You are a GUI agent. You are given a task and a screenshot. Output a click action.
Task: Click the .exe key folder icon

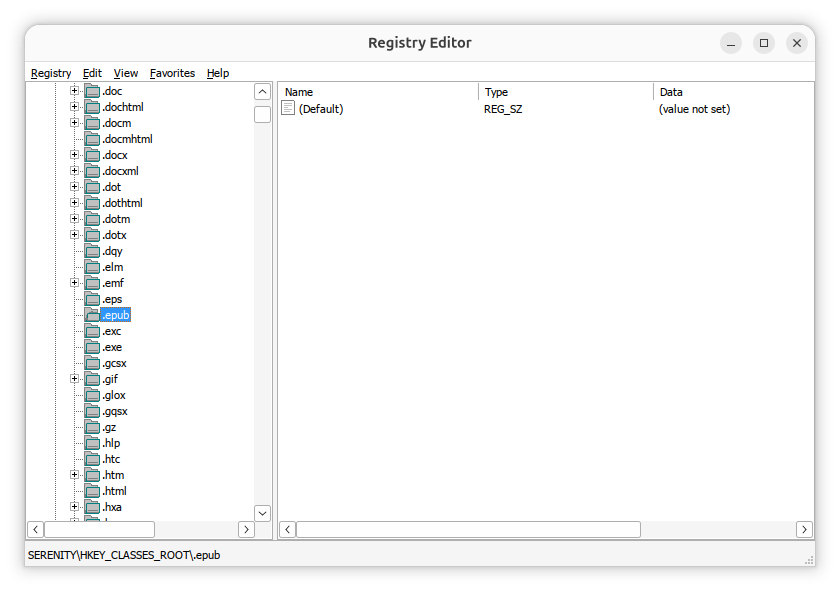(92, 347)
